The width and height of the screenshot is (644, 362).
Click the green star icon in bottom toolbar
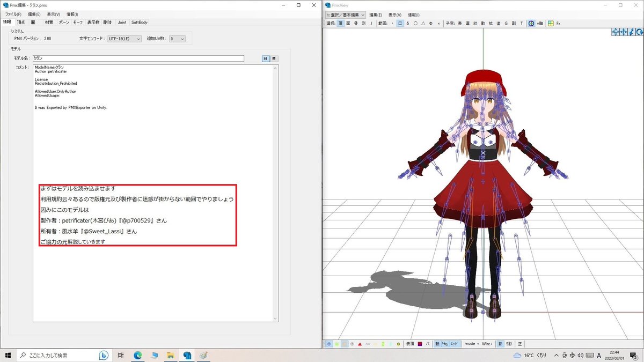tap(336, 343)
